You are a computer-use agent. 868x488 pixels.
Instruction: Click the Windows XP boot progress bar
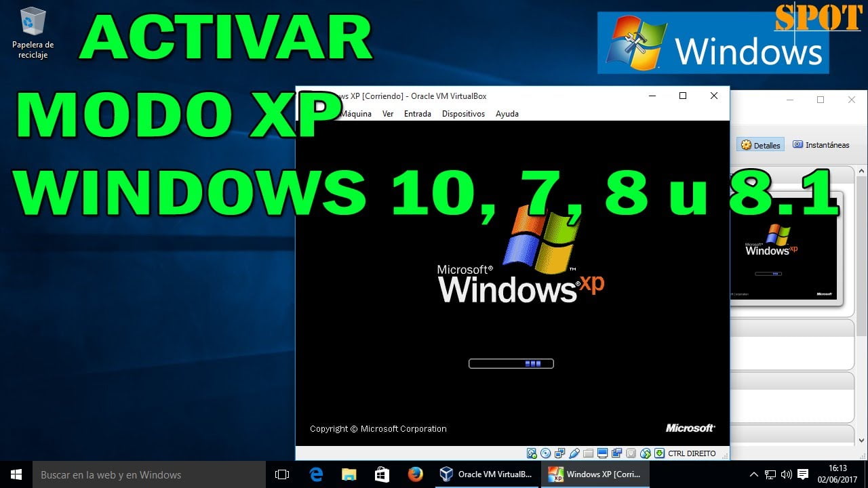(x=511, y=363)
